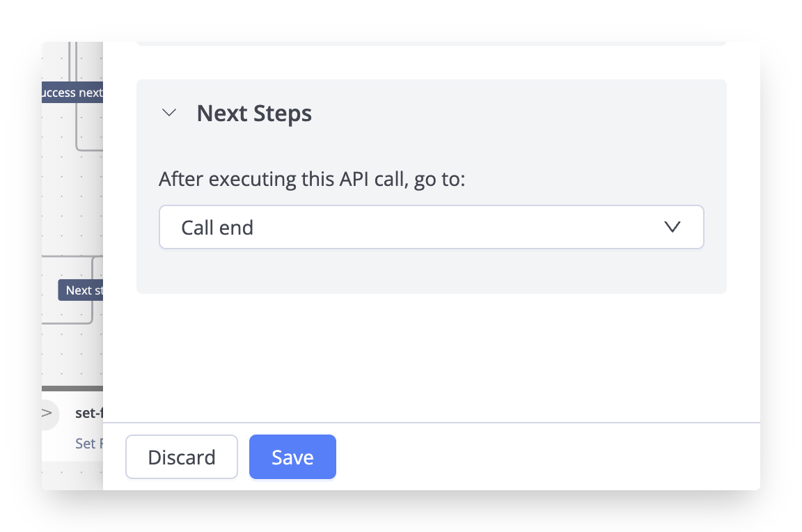Viewport: 802px width, 532px height.
Task: Select the 'set-f' node title
Action: pyautogui.click(x=88, y=414)
